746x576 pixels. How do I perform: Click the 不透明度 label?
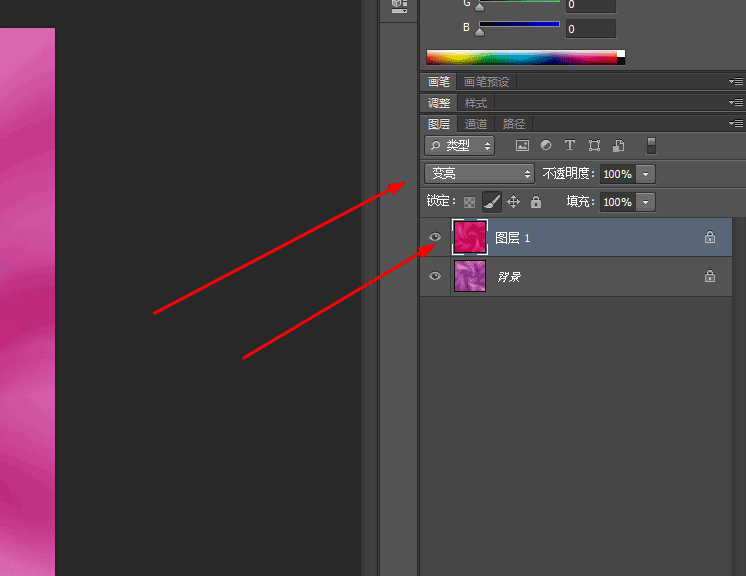click(x=569, y=174)
